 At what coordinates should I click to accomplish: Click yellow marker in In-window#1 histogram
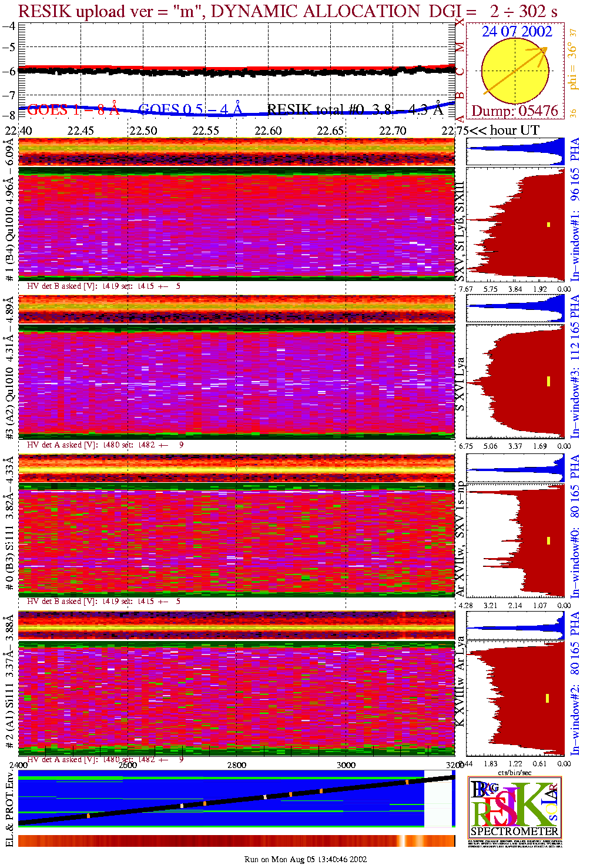click(x=549, y=224)
